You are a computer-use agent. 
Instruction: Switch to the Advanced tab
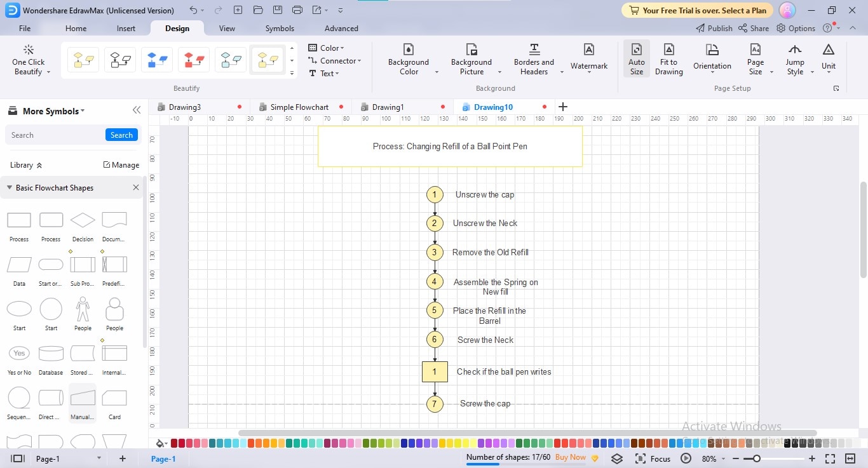pos(341,28)
